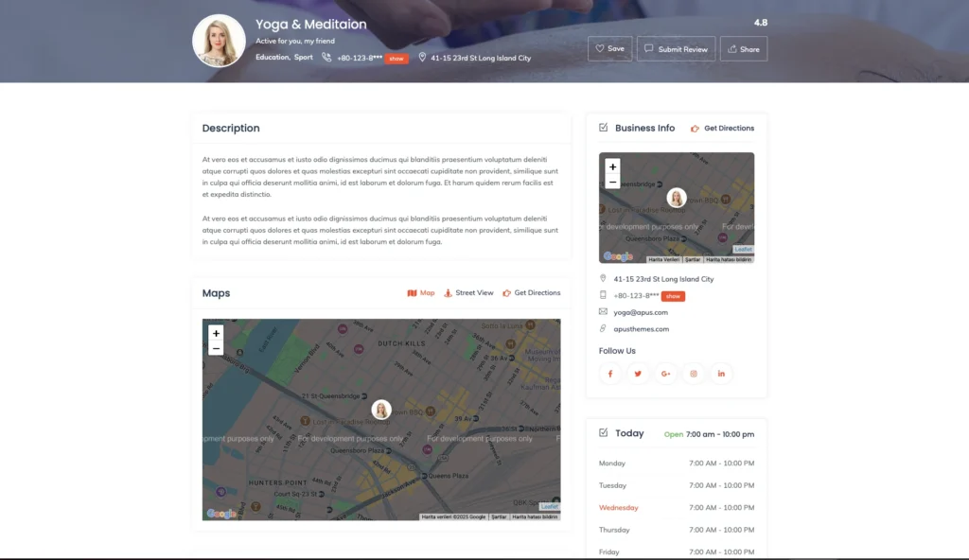Click the Google Plus icon
Viewport: 969px width, 560px height.
665,374
